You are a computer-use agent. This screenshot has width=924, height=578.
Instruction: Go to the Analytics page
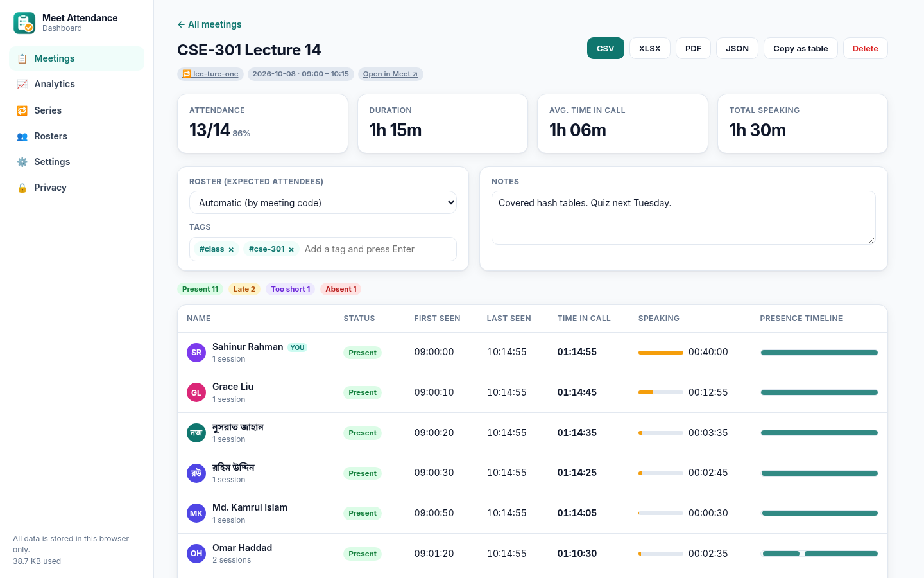tap(76, 84)
